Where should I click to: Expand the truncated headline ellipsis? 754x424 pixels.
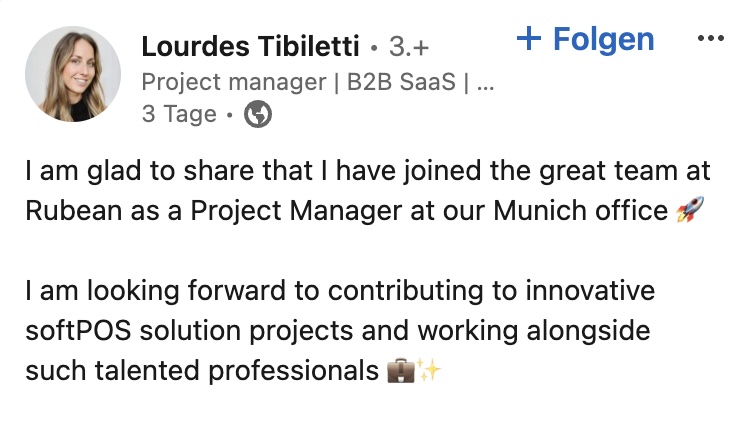pos(486,83)
